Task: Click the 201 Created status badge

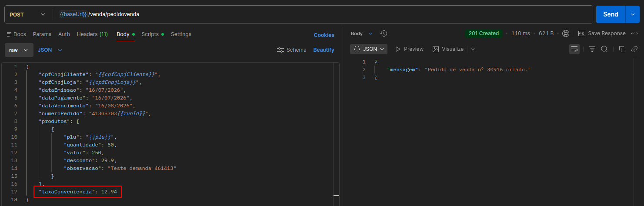Action: pos(484,33)
